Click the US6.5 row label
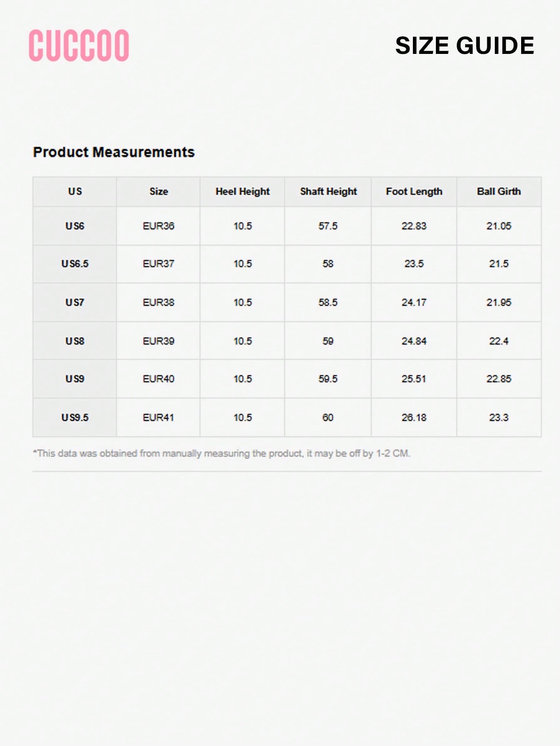This screenshot has width=560, height=746. click(75, 264)
